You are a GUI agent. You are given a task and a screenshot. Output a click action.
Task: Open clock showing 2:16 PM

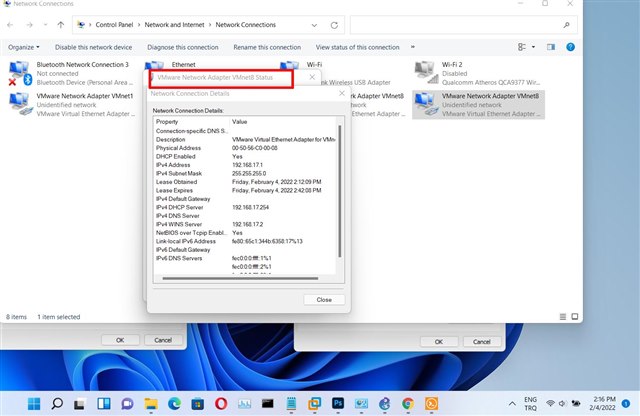(603, 403)
